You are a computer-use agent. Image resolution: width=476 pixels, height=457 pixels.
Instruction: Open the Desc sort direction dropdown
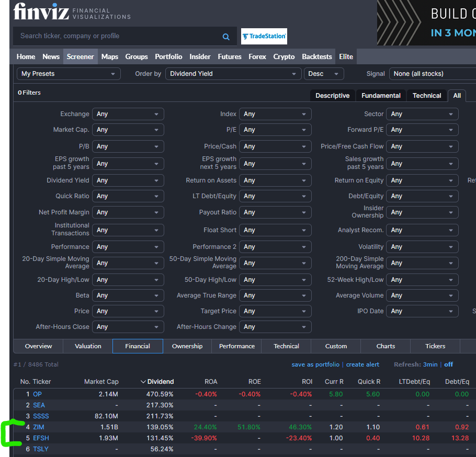pyautogui.click(x=324, y=74)
